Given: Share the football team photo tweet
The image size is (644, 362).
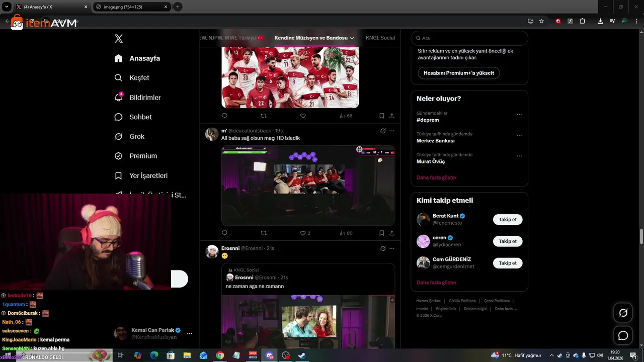Looking at the screenshot, I should 391,116.
